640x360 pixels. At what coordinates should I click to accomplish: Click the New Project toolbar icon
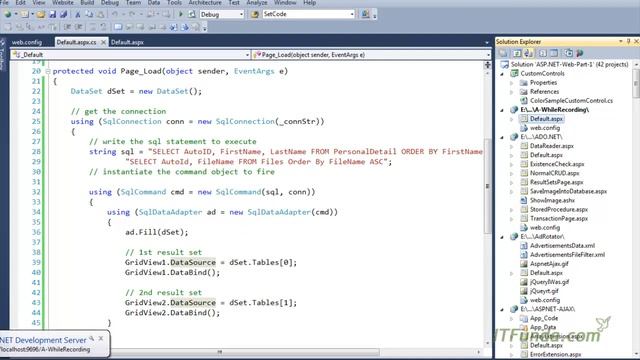tap(8, 14)
